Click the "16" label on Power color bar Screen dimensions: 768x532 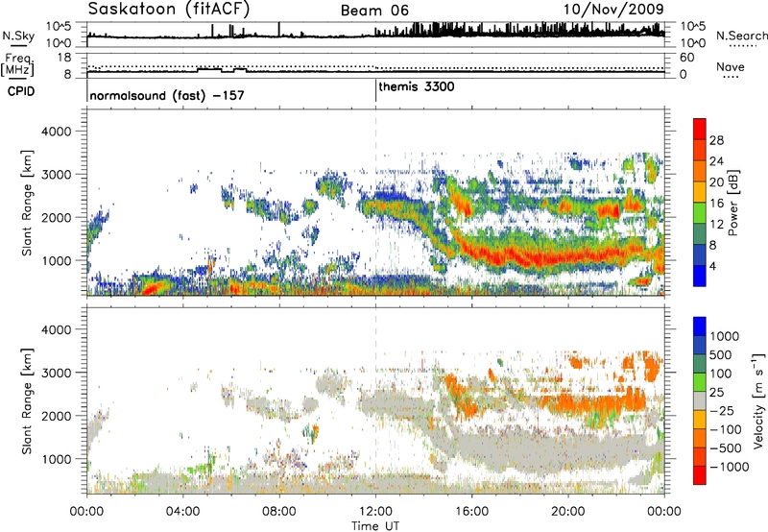point(716,204)
